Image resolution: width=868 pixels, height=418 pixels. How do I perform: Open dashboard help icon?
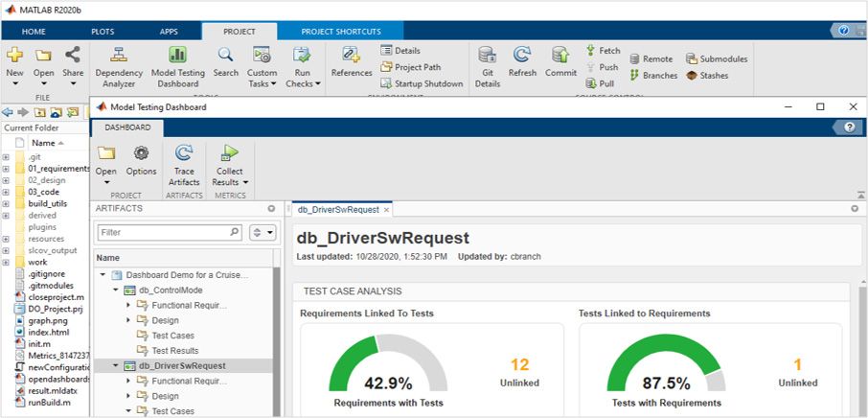tap(850, 128)
